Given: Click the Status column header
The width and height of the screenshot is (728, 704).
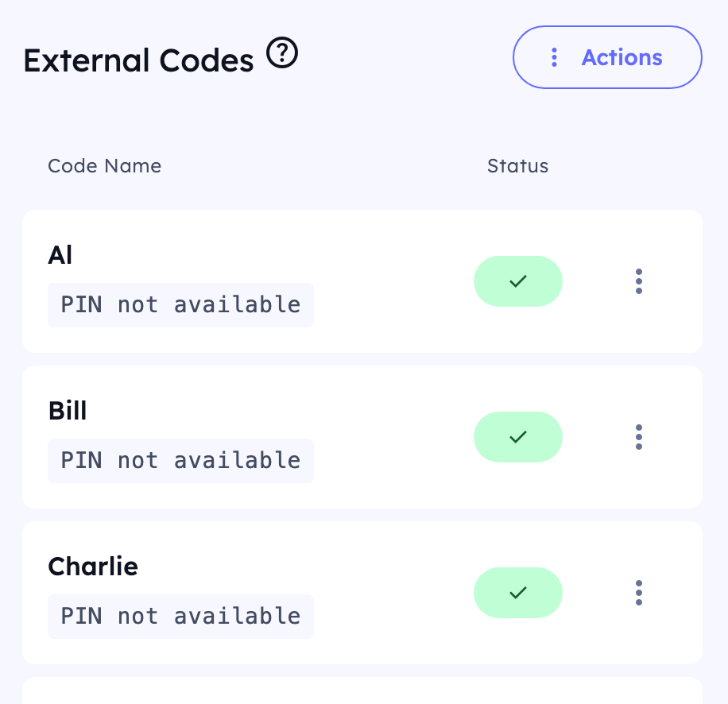Looking at the screenshot, I should coord(517,166).
